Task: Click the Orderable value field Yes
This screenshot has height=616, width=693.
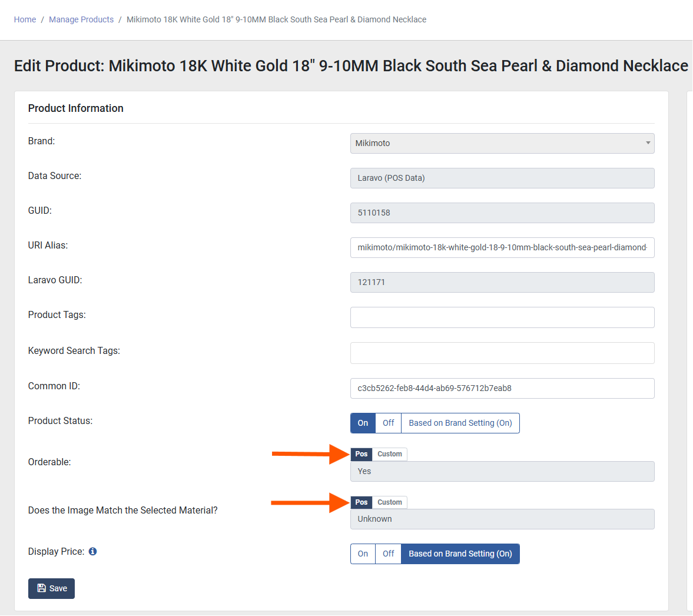Action: 502,471
